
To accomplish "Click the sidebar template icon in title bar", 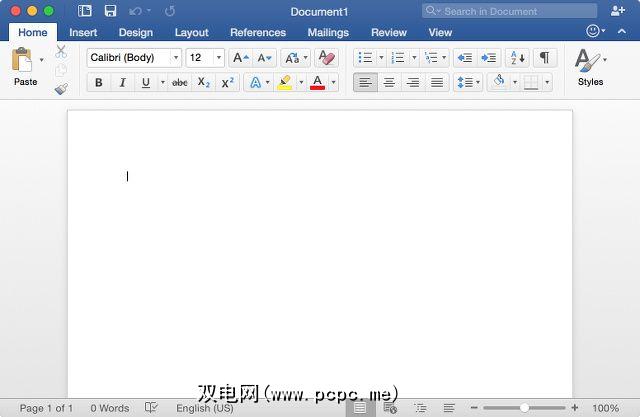I will (85, 11).
